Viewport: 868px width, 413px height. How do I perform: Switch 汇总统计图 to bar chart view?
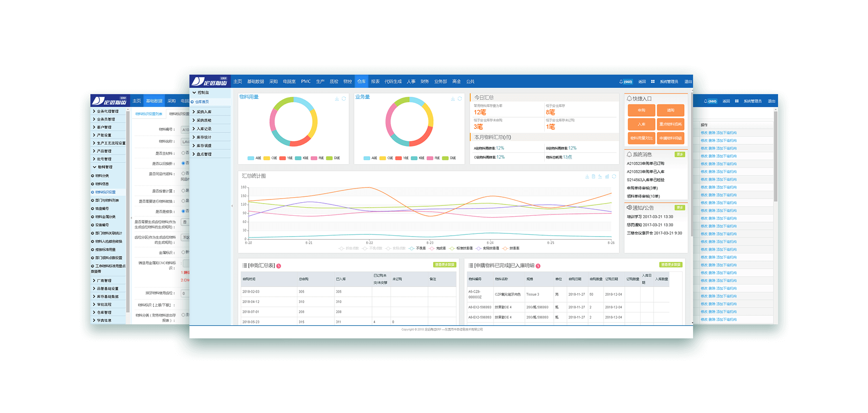click(607, 176)
